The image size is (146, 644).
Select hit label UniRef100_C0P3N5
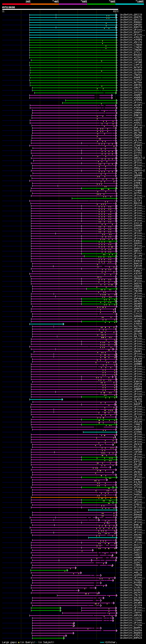point(131,63)
